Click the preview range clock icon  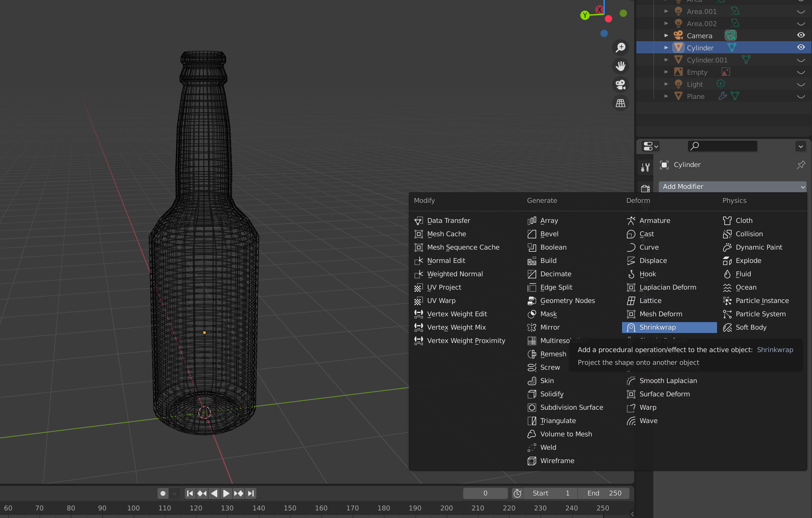517,493
